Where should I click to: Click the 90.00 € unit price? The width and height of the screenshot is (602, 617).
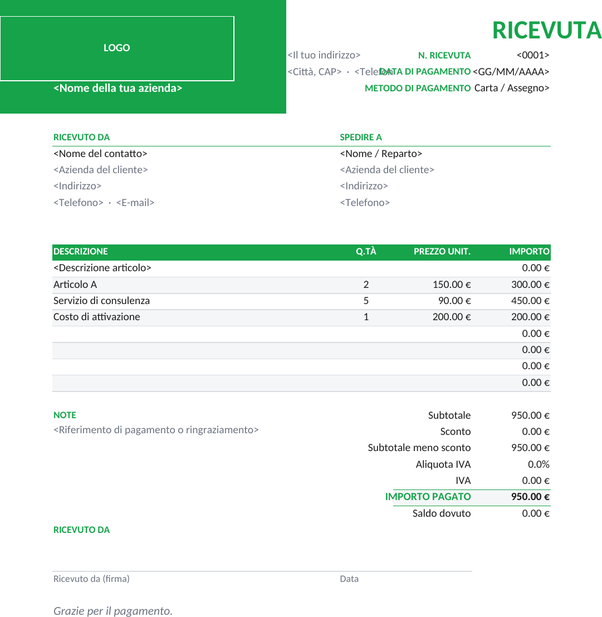(454, 301)
